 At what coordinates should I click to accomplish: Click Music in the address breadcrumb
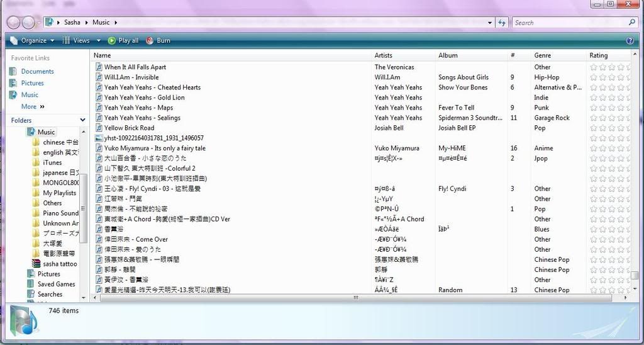tap(101, 22)
